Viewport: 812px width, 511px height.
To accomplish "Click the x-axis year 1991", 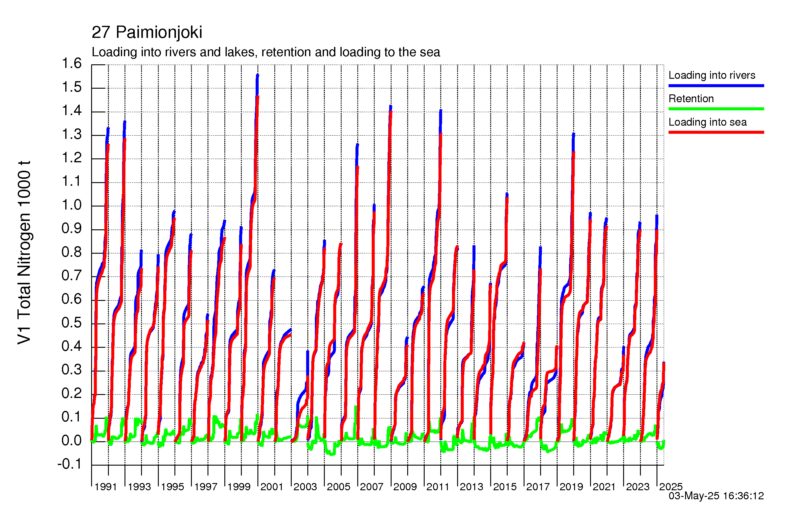I will (106, 487).
